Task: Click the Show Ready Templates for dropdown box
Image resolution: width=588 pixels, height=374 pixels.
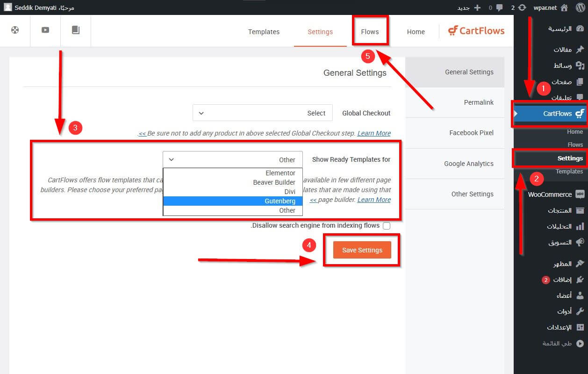Action: (233, 159)
